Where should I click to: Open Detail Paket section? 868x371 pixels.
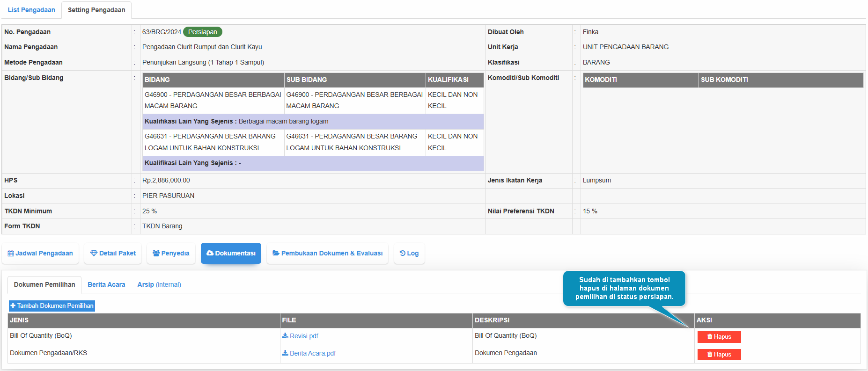[x=113, y=253]
